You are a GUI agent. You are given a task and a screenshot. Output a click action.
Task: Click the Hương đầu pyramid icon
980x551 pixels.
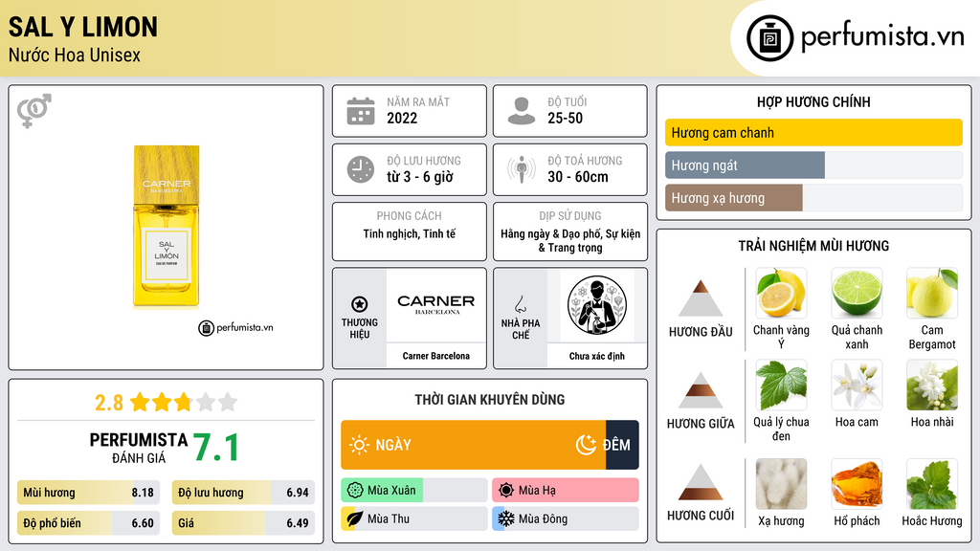pyautogui.click(x=701, y=298)
